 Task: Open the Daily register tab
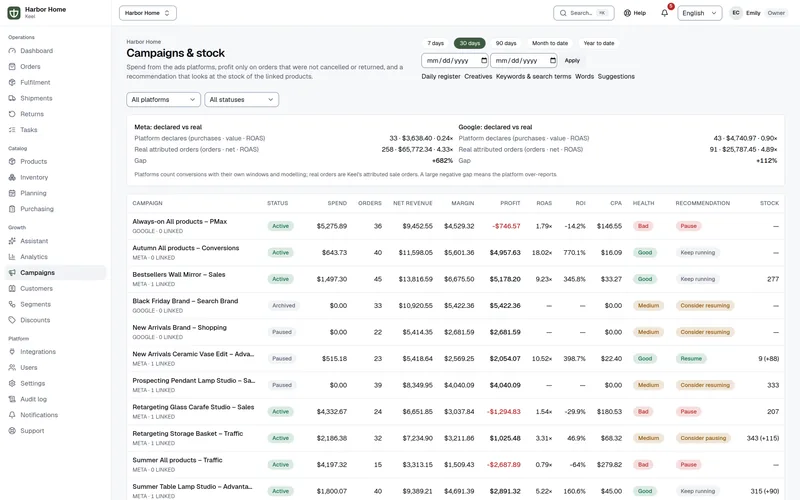coord(441,76)
